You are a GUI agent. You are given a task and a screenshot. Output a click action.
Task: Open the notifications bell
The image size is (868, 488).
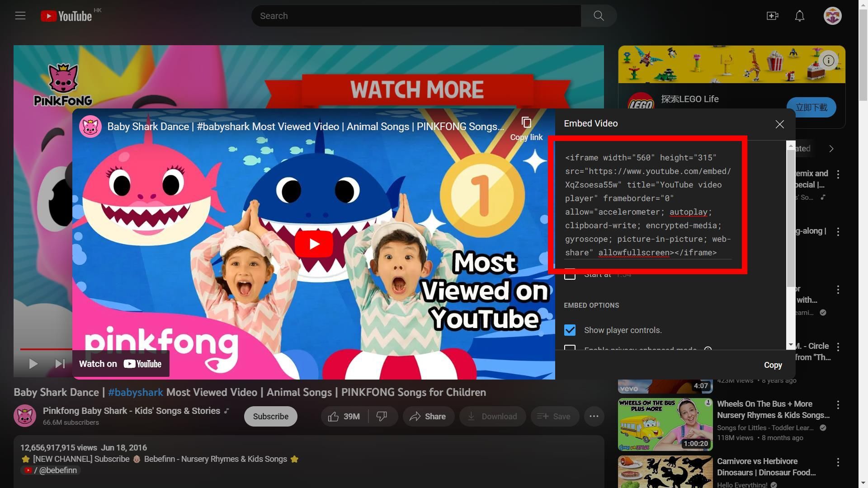click(800, 16)
